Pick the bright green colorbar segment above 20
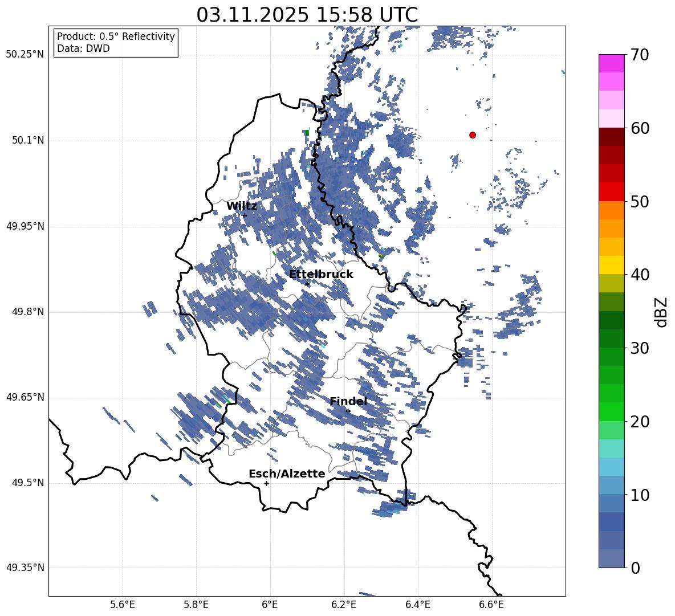The image size is (675, 616). [x=612, y=411]
